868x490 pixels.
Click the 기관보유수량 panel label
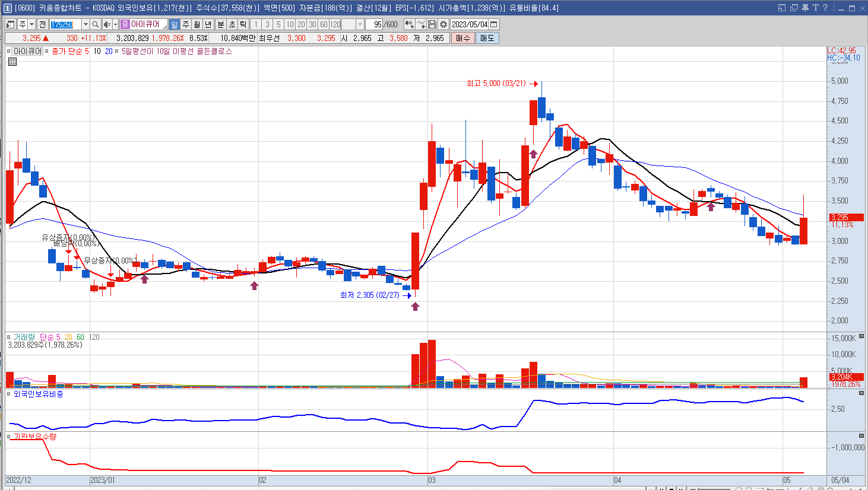click(35, 437)
